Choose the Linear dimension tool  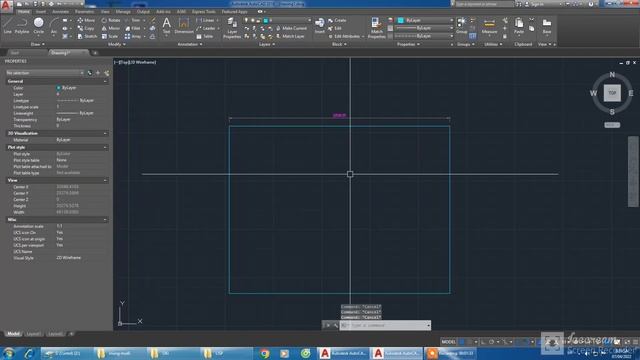(x=206, y=20)
